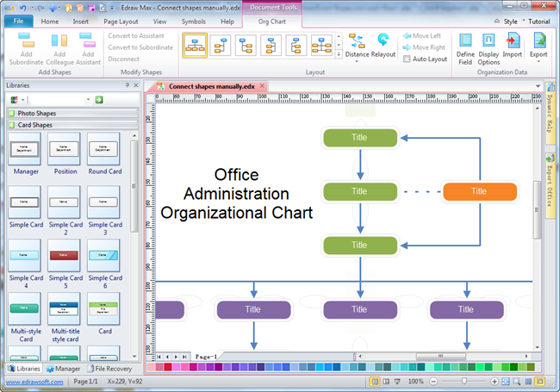
Task: Click the Export data icon
Action: 539,40
